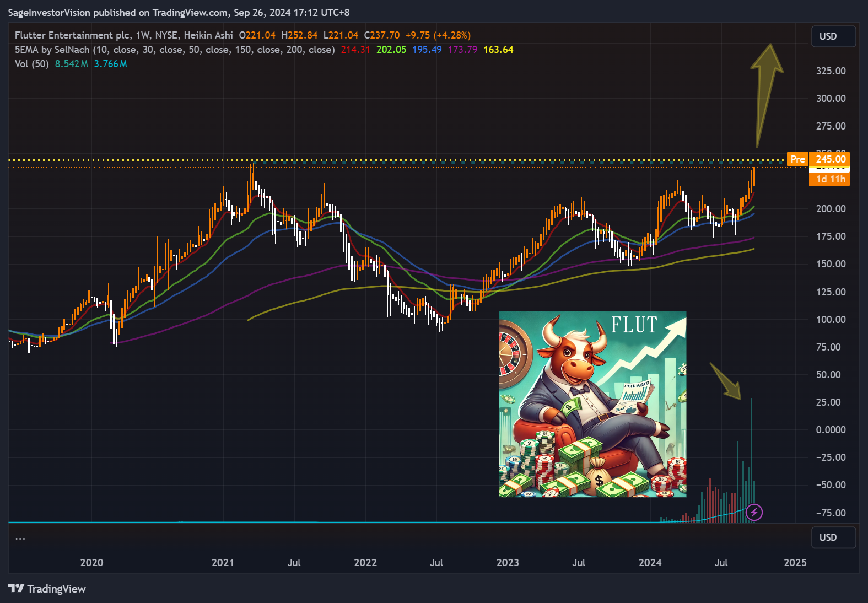Select the Flutter Entertainment plc symbol title
Viewport: 868px width, 603px height.
pyautogui.click(x=73, y=35)
